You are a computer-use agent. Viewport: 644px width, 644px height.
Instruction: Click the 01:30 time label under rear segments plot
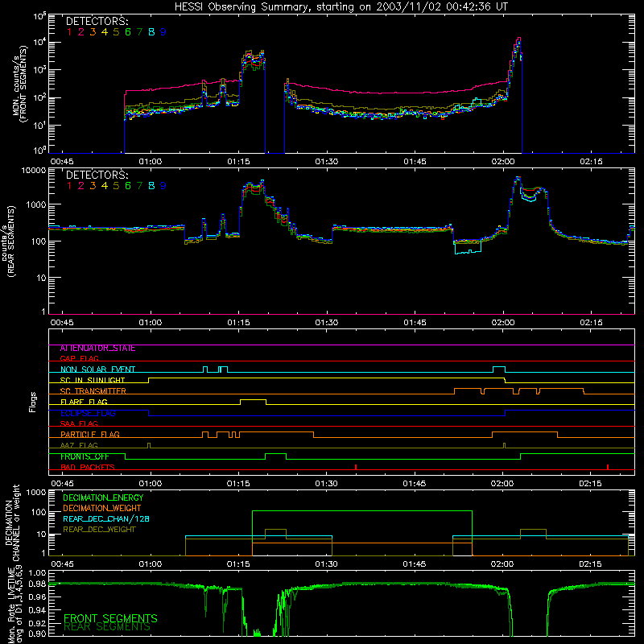pos(327,323)
